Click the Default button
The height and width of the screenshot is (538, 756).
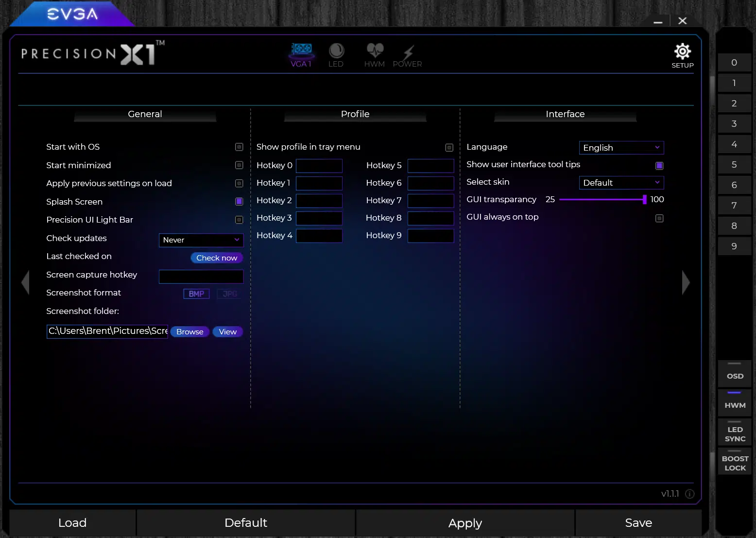(x=246, y=523)
